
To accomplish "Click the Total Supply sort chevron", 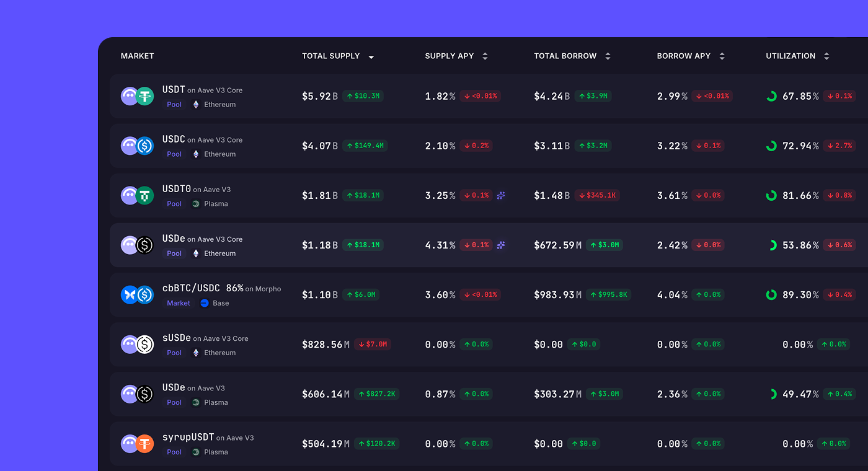I will click(371, 56).
